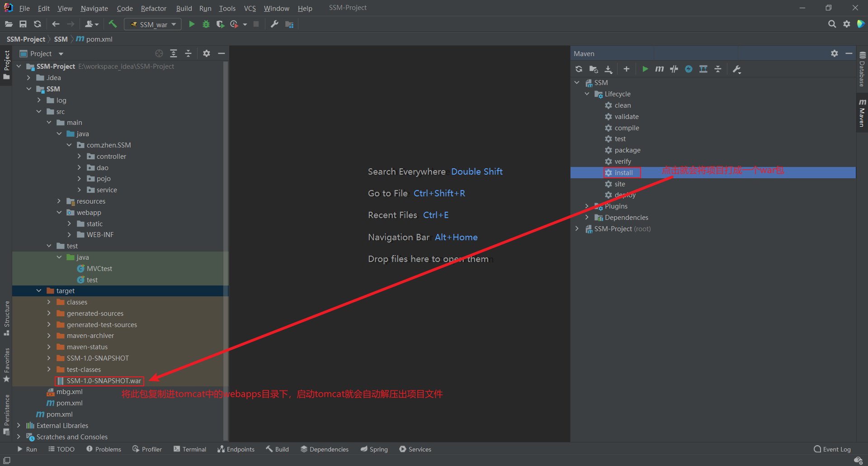Open the Build menu
Viewport: 868px width, 466px height.
click(x=184, y=8)
